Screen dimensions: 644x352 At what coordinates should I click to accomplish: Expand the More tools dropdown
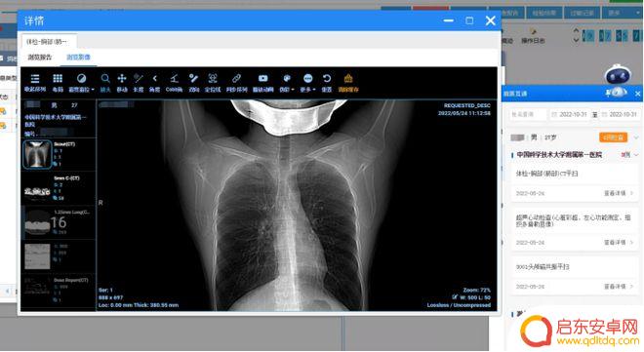click(307, 82)
